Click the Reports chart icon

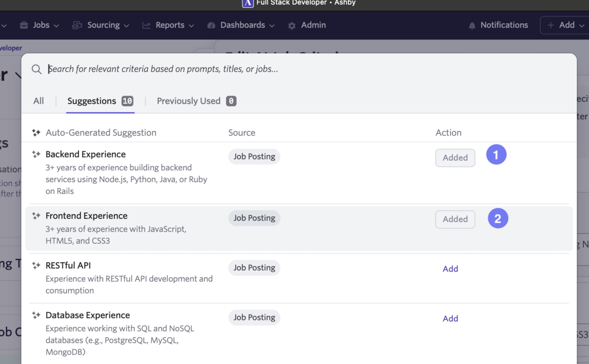click(x=146, y=25)
